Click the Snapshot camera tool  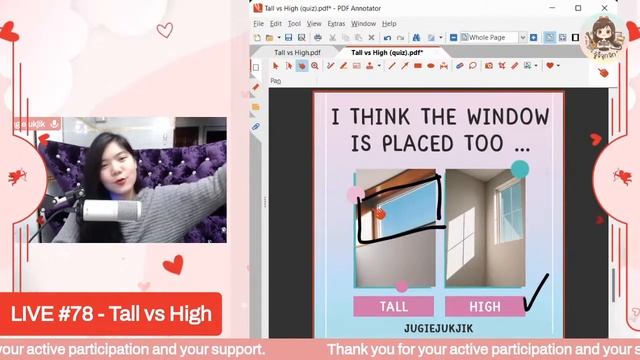(489, 66)
